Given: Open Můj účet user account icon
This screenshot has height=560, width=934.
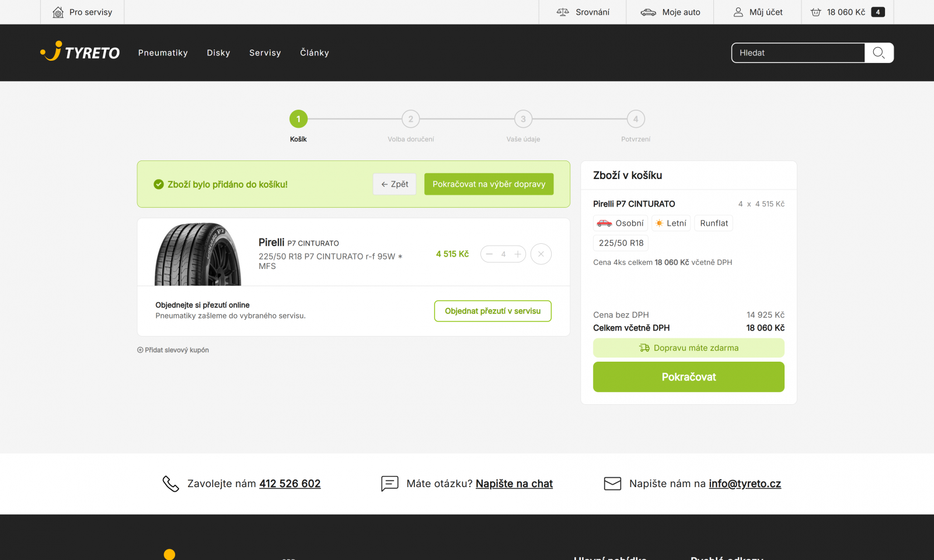Looking at the screenshot, I should point(738,12).
